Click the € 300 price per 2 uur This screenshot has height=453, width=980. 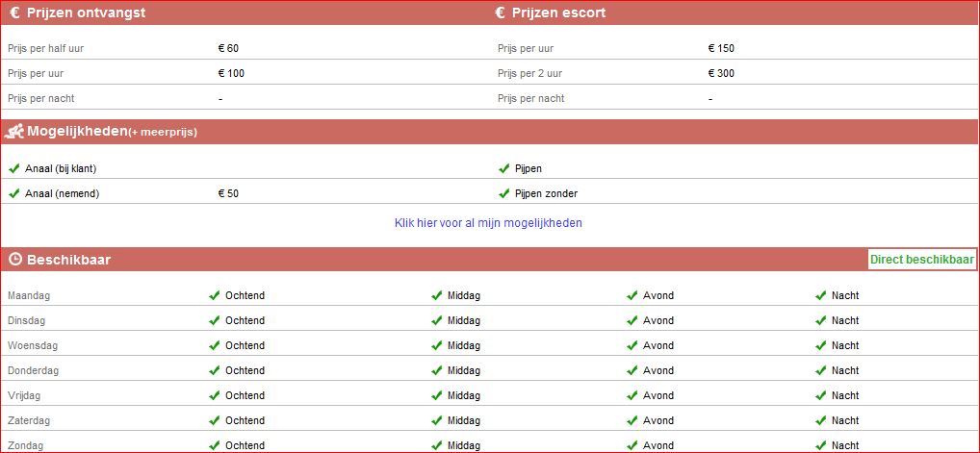click(x=721, y=73)
